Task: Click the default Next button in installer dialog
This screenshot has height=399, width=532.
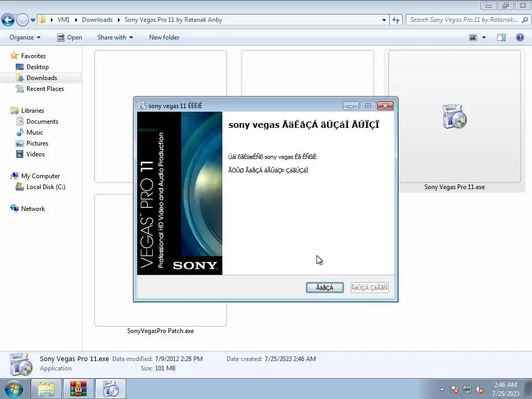Action: click(x=325, y=287)
